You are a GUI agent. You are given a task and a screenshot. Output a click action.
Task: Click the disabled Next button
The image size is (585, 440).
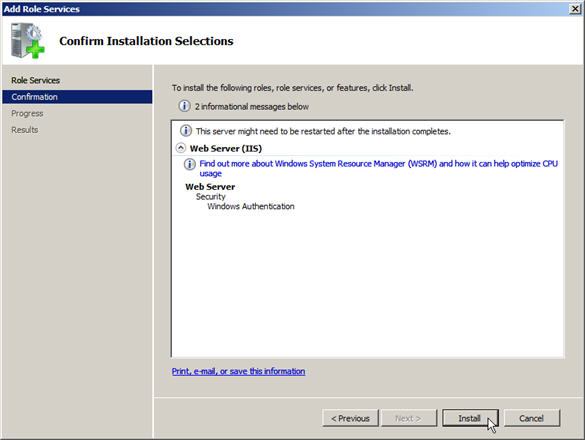[409, 418]
